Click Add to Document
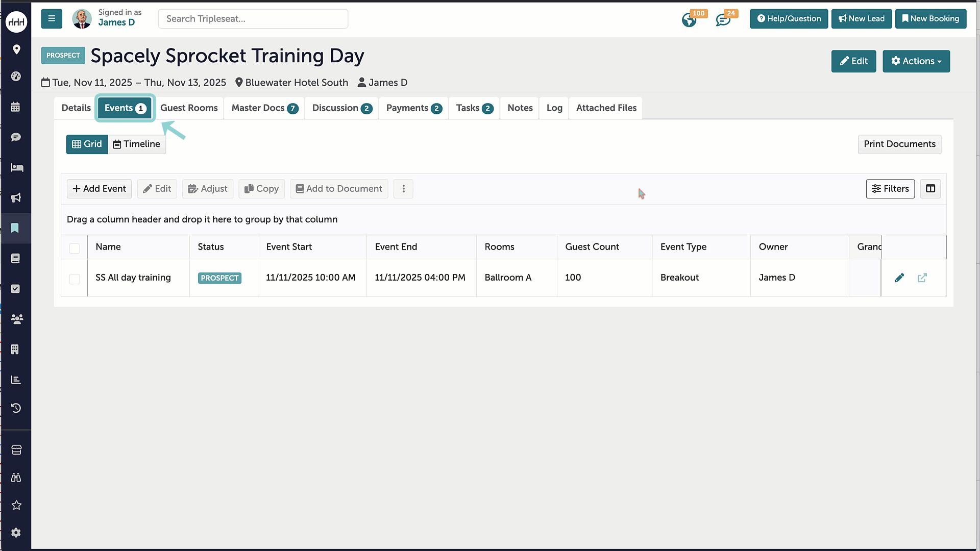Viewport: 980px width, 551px height. (x=339, y=189)
